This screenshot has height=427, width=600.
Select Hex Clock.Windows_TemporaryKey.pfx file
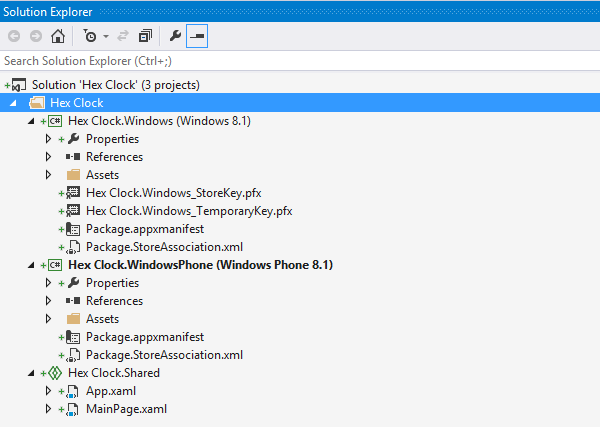[189, 211]
